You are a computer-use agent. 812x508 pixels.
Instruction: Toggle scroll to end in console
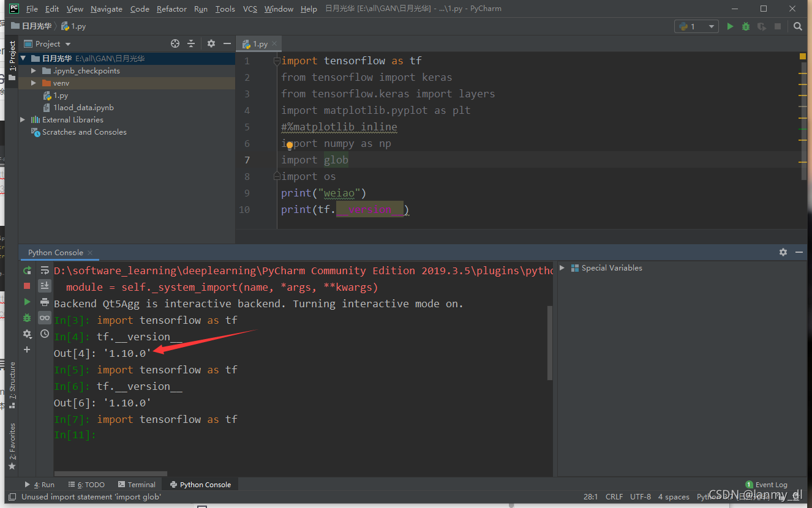[x=45, y=286]
